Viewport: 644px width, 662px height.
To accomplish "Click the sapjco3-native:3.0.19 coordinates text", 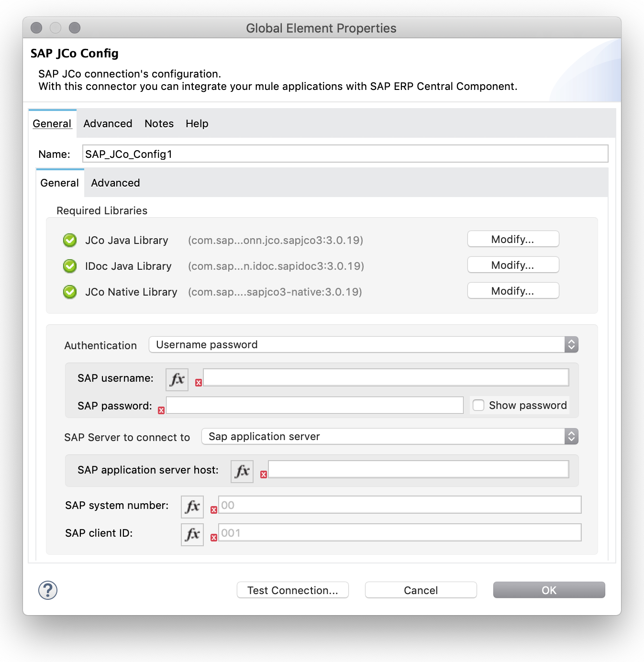I will tap(275, 292).
